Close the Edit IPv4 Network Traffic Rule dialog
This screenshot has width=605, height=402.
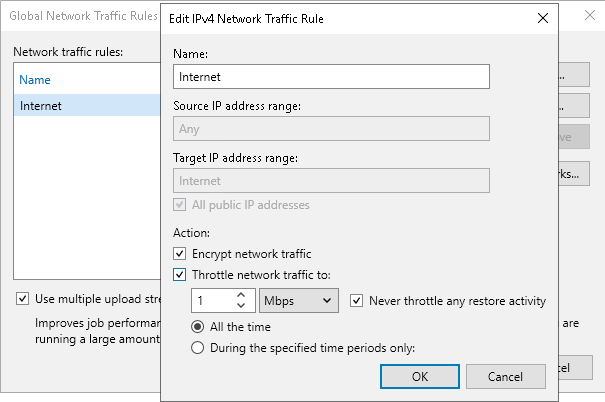(x=542, y=18)
